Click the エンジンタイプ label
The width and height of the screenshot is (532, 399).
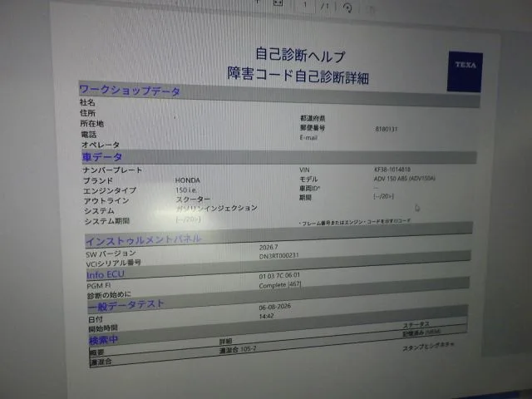click(110, 190)
